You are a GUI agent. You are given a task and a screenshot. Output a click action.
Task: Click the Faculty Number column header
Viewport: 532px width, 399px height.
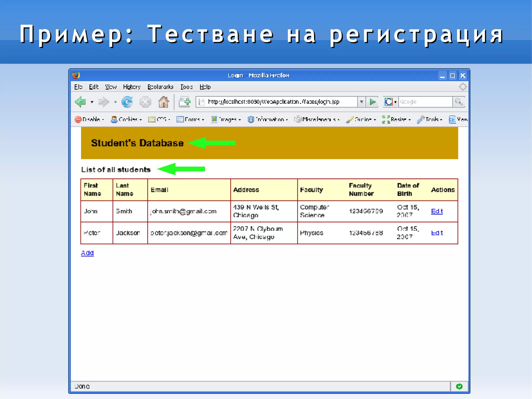click(361, 189)
